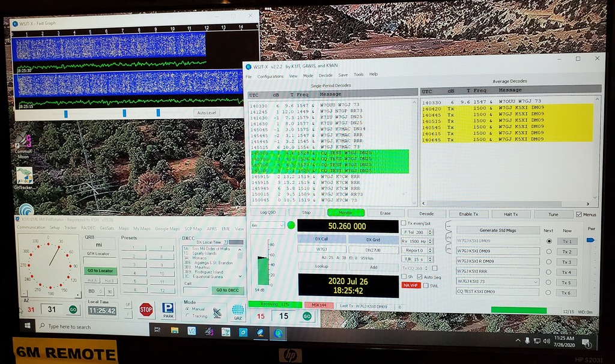Click the Windows Start button
The image size is (615, 364).
pyautogui.click(x=28, y=326)
